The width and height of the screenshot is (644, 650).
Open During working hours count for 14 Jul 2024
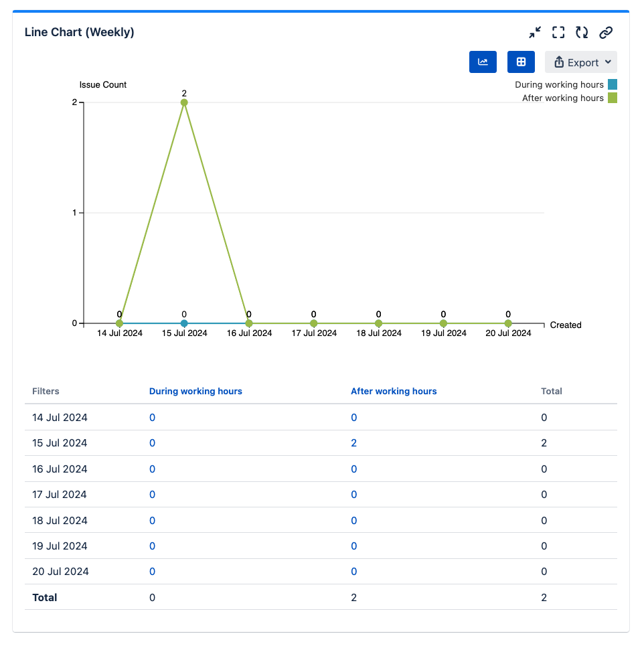pos(152,418)
